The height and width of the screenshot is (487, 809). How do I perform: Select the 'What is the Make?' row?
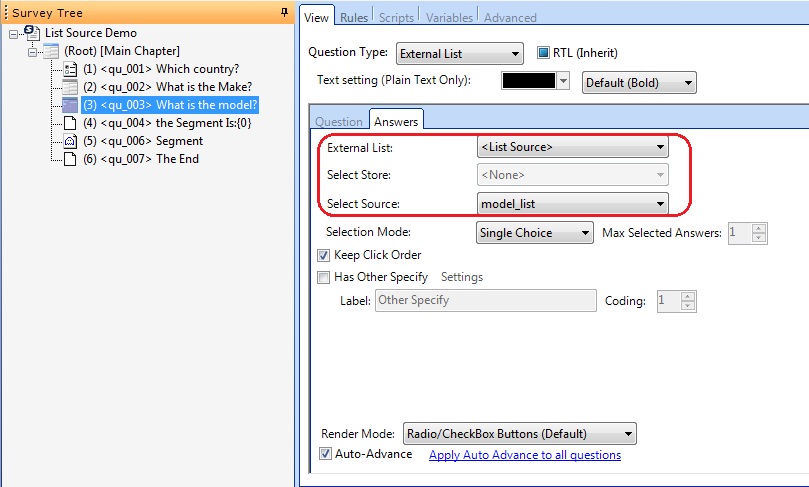pyautogui.click(x=167, y=87)
